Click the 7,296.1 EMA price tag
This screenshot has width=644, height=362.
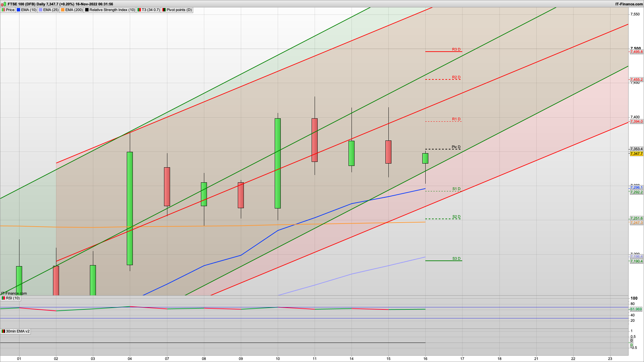coord(636,187)
